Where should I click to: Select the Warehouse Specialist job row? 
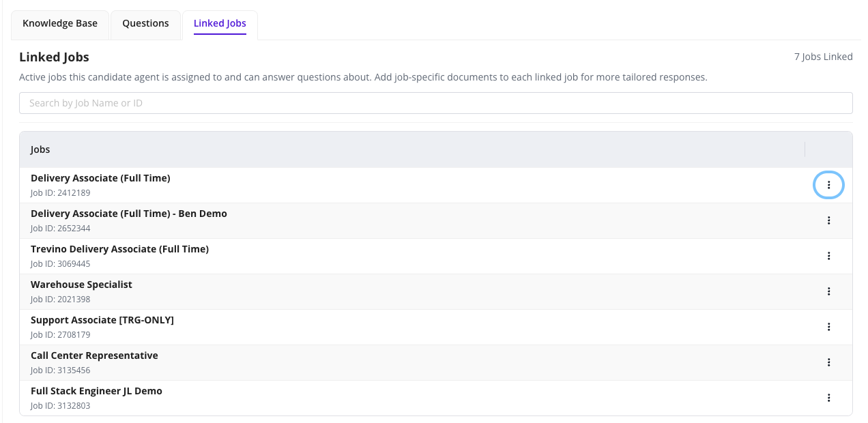tap(81, 285)
